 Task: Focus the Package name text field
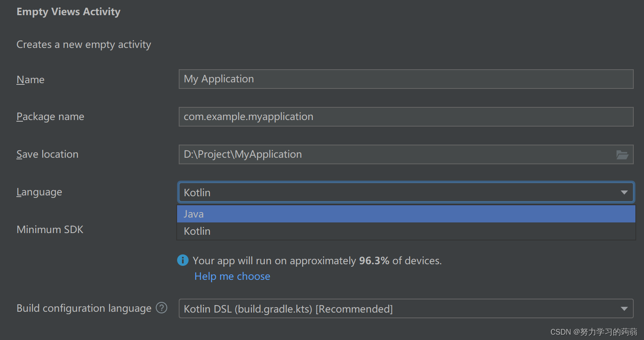tap(406, 117)
